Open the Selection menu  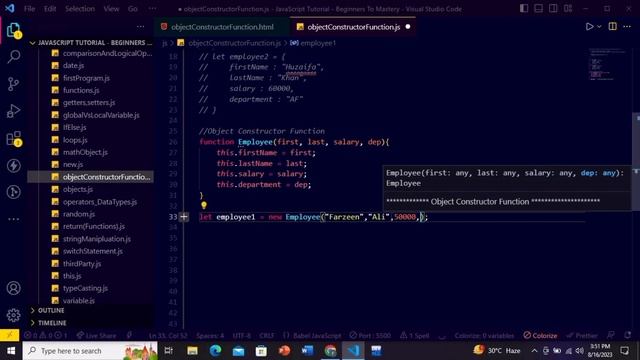[x=80, y=9]
